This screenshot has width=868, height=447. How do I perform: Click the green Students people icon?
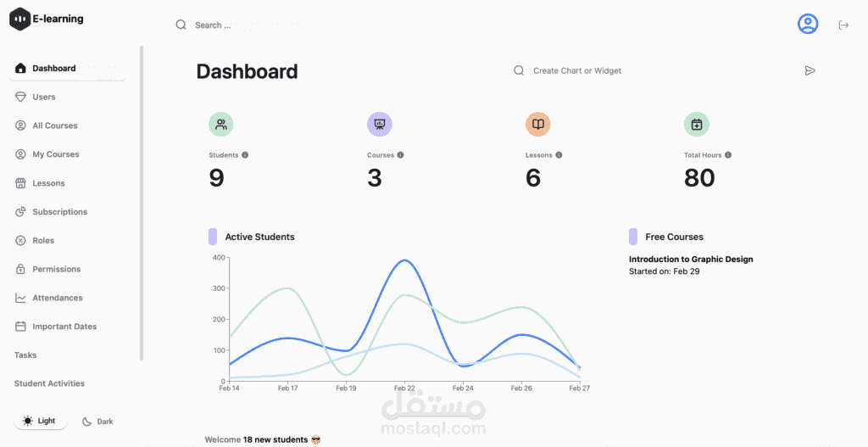tap(221, 124)
